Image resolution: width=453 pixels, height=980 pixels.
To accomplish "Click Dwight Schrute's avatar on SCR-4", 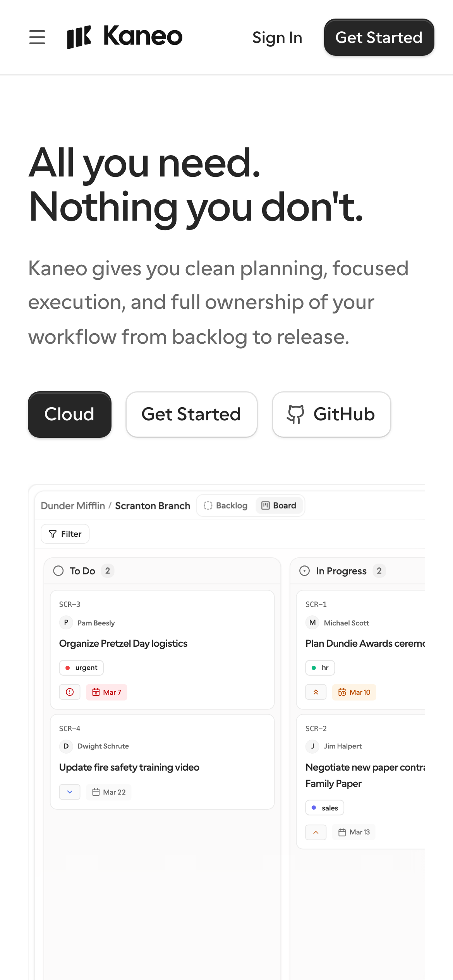I will [66, 746].
